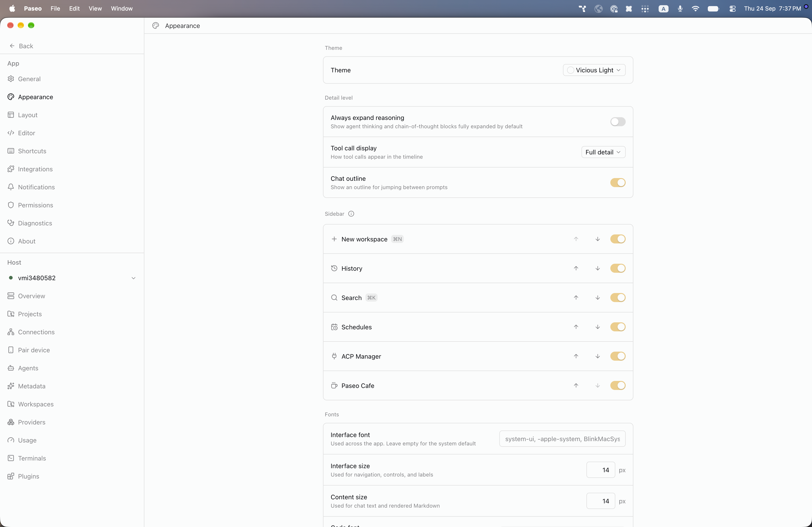Click the Sidebar info icon

pos(351,214)
